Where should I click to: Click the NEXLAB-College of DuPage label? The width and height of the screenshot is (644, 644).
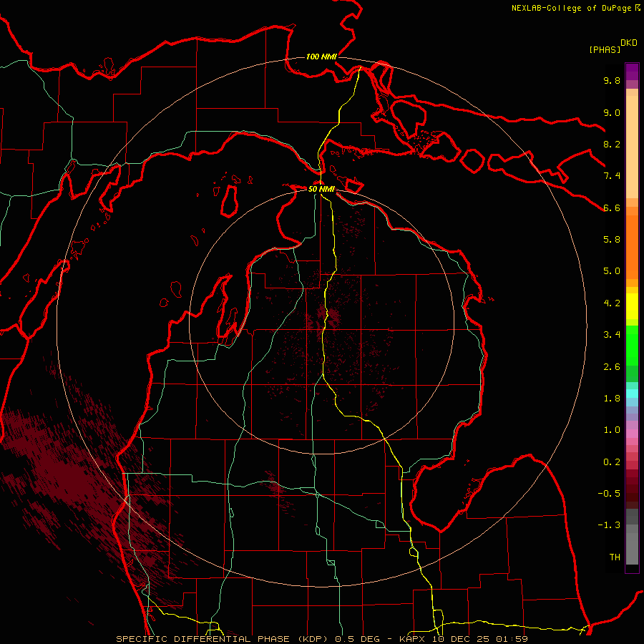pos(572,8)
